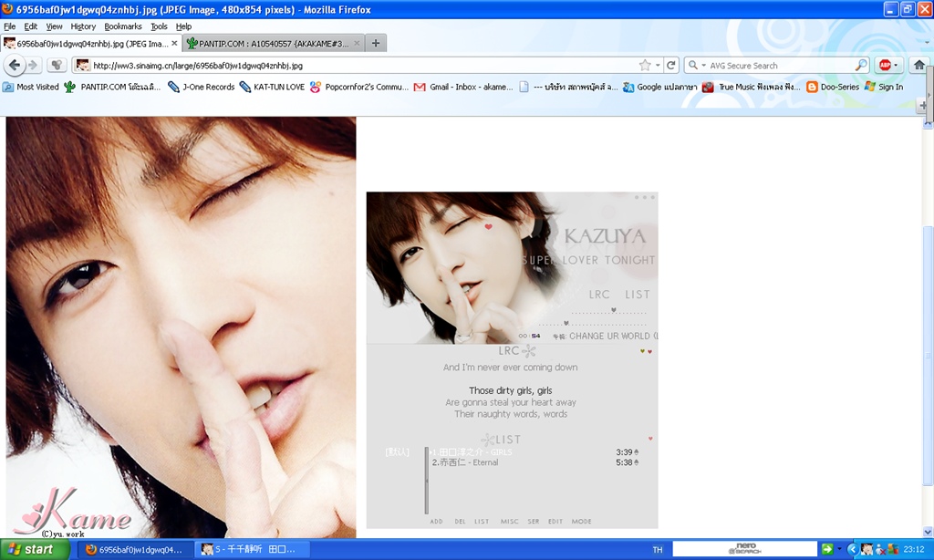
Task: Switch to the Firefox taskbar button
Action: point(134,549)
